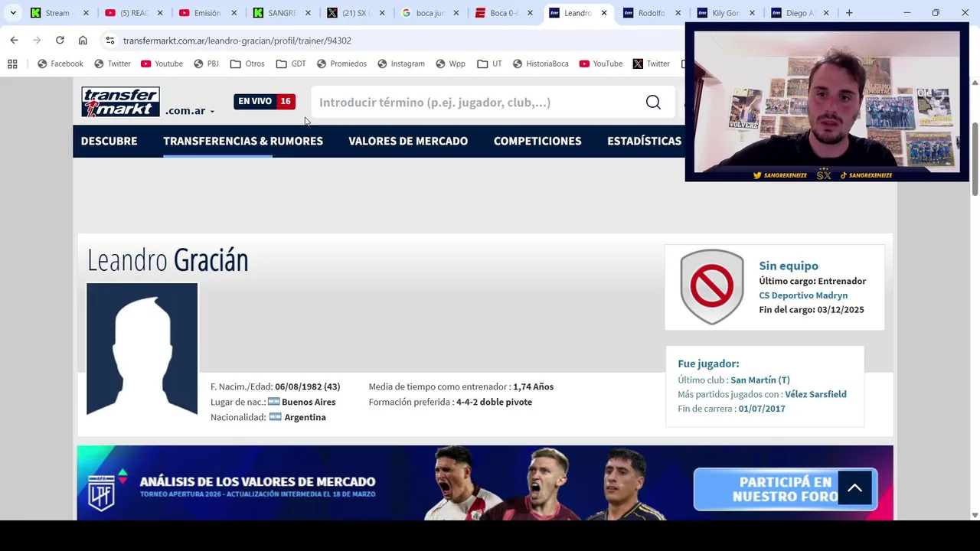Screen dimensions: 980x551
Task: Click the 4-4-2 doble pivote text
Action: (494, 402)
